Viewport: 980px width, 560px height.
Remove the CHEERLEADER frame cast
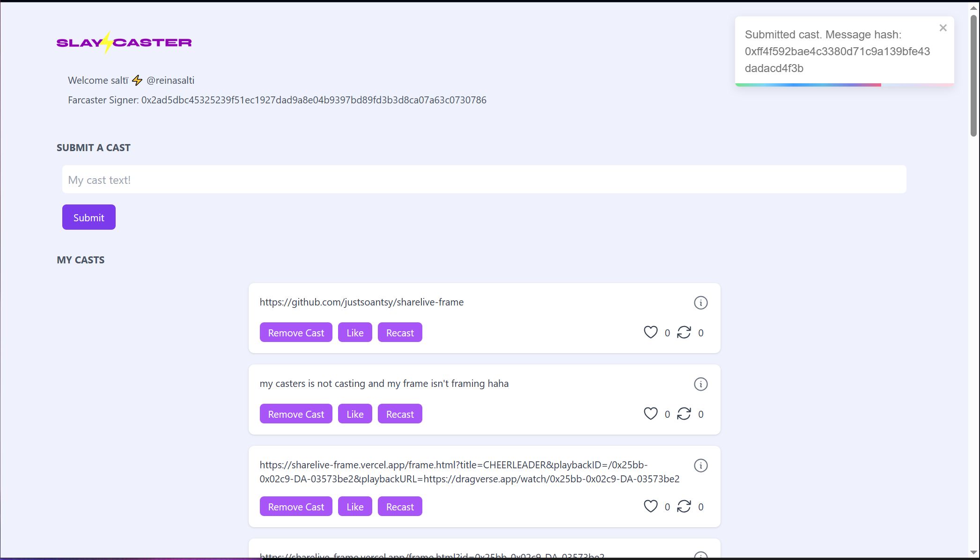click(x=296, y=507)
